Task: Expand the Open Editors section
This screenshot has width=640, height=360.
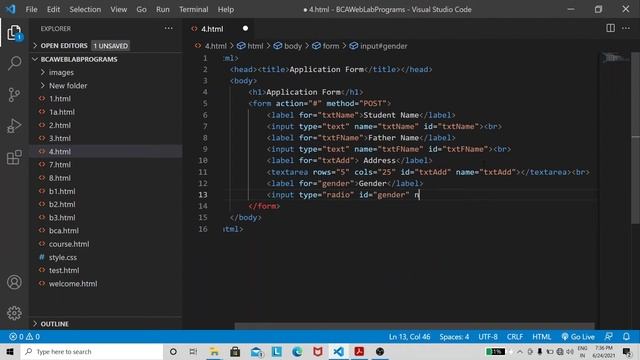Action: (105, 46)
